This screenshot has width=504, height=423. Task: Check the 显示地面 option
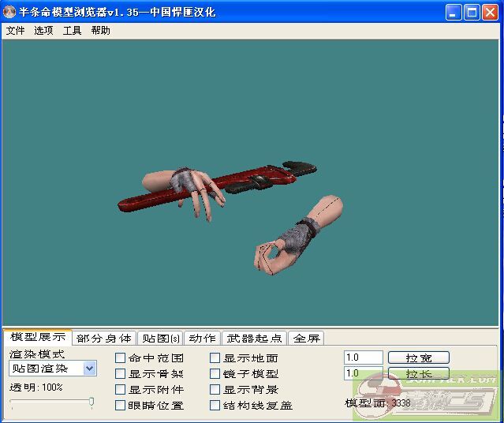pos(215,358)
